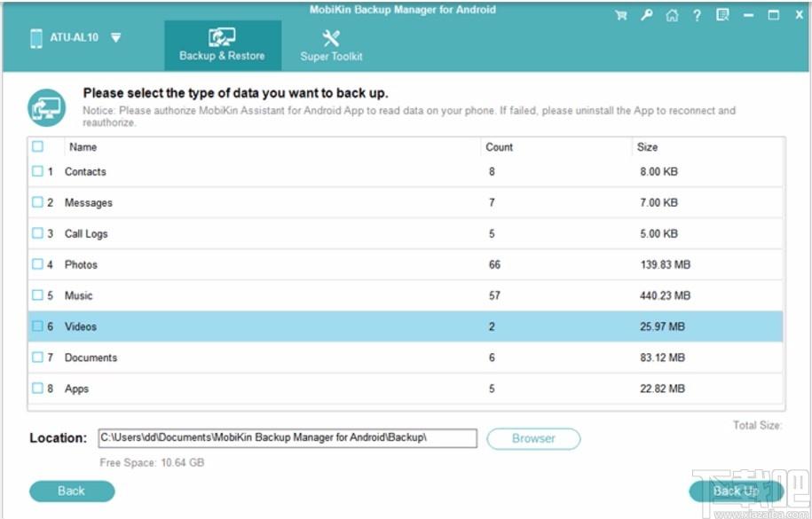
Task: Click the Count column header
Action: [x=500, y=147]
